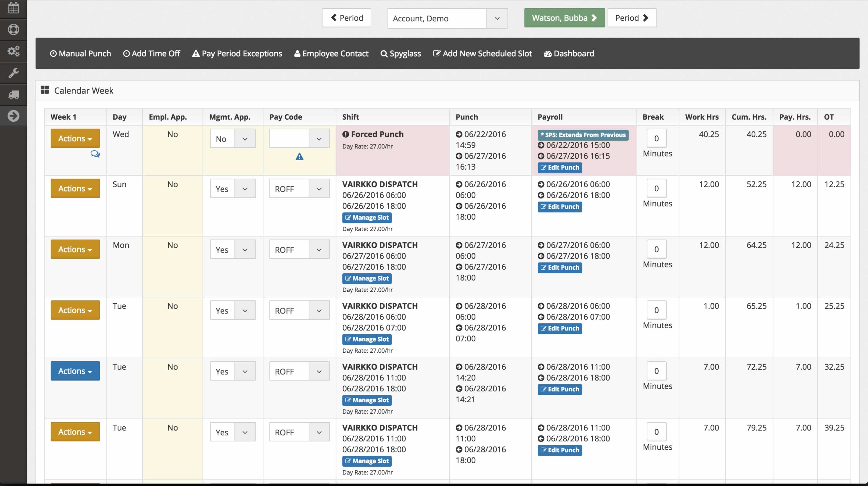Click Manage Slot for 06/27/2016 shift

coord(366,278)
